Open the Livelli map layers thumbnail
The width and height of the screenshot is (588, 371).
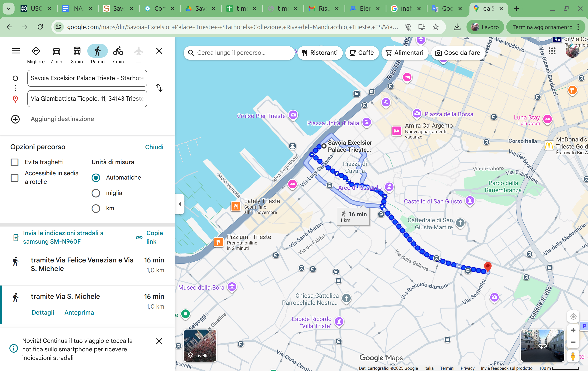point(200,345)
